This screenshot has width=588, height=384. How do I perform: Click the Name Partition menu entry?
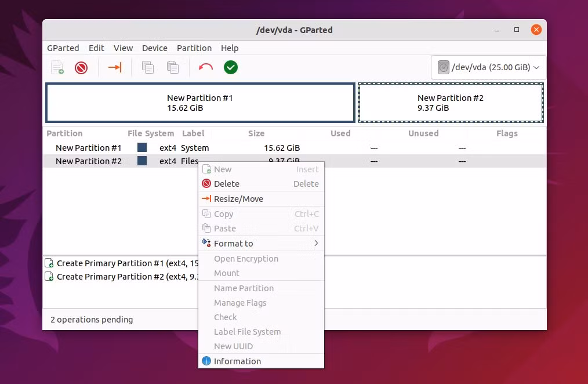pos(261,288)
